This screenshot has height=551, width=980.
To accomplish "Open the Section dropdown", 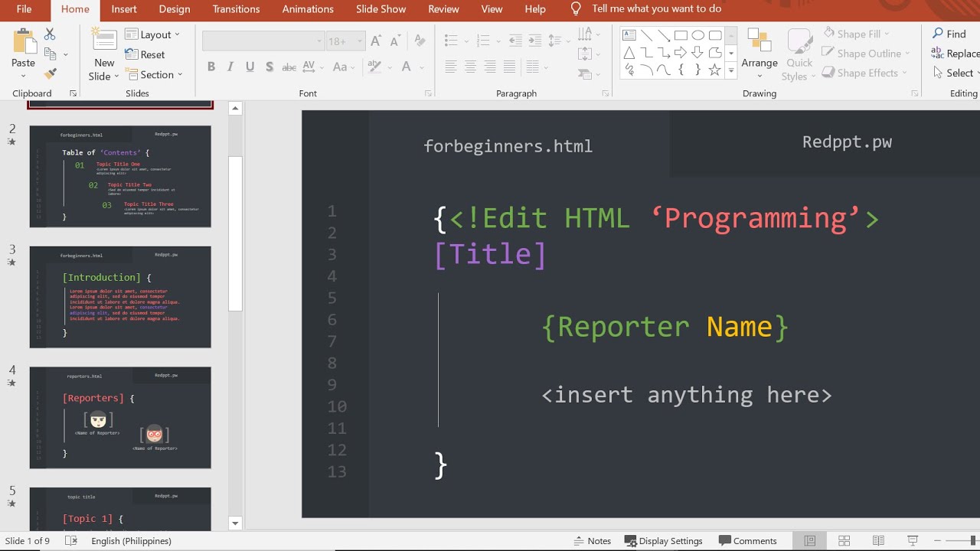I will (154, 74).
